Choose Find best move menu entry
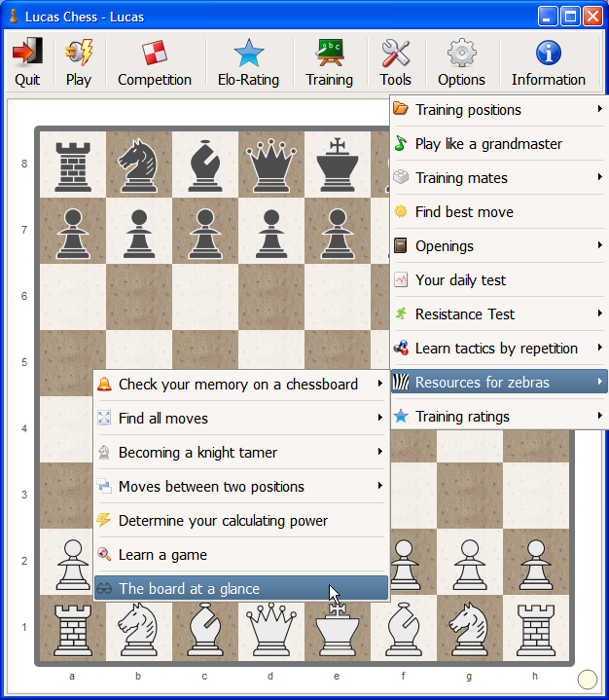The image size is (609, 700). tap(499, 211)
